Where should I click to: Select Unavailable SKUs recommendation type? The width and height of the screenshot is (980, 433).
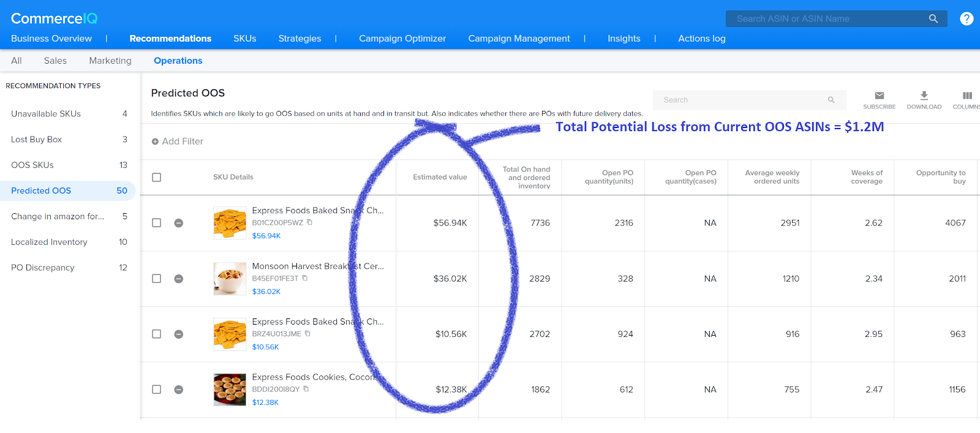68,114
